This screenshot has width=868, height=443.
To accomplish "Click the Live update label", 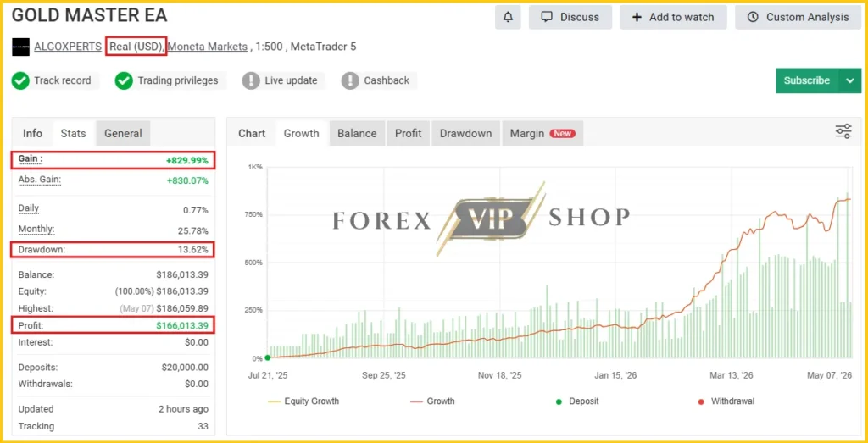I will click(291, 80).
